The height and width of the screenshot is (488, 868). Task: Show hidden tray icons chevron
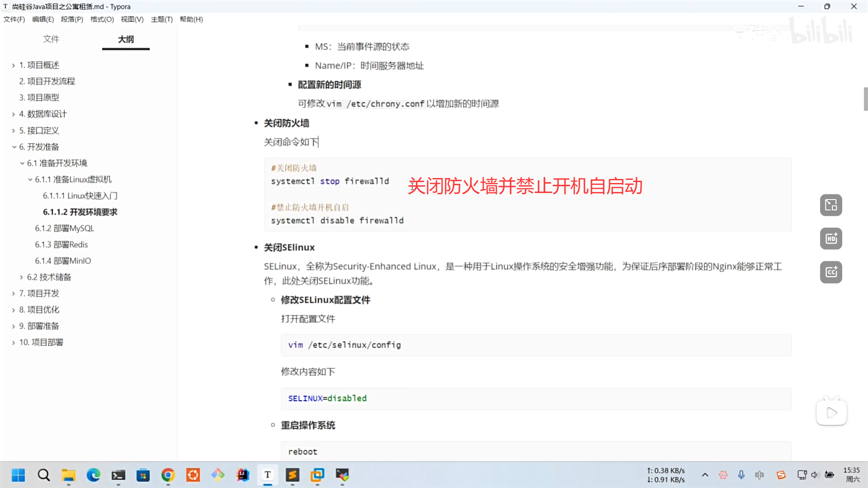(705, 475)
